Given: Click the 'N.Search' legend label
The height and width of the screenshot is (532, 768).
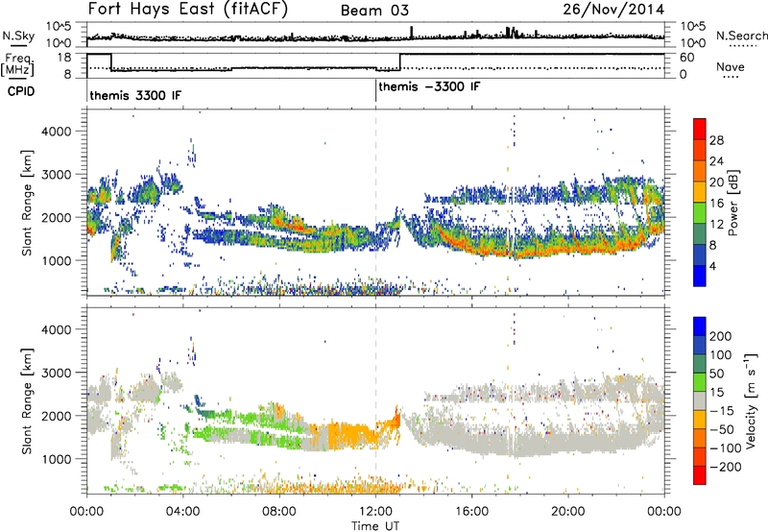Looking at the screenshot, I should [x=742, y=36].
